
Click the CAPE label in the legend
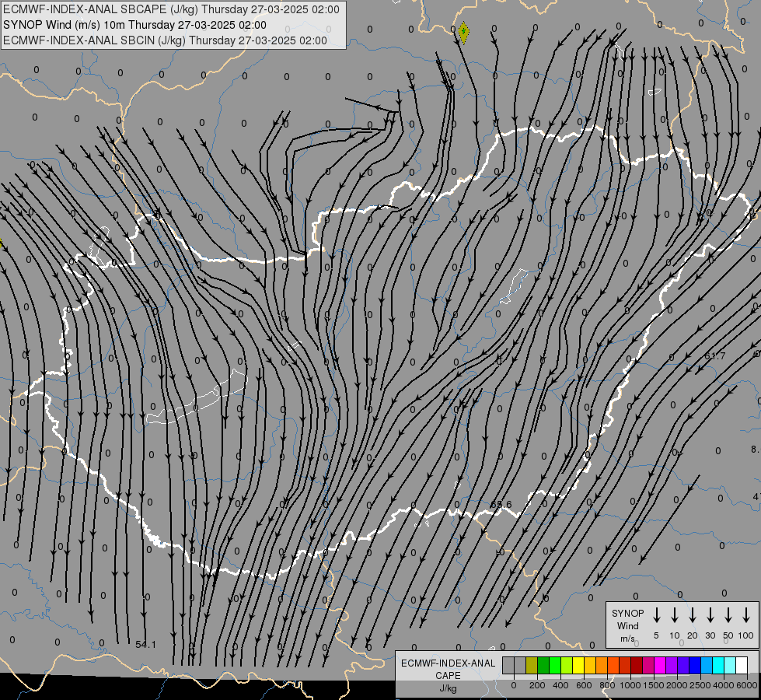448,676
